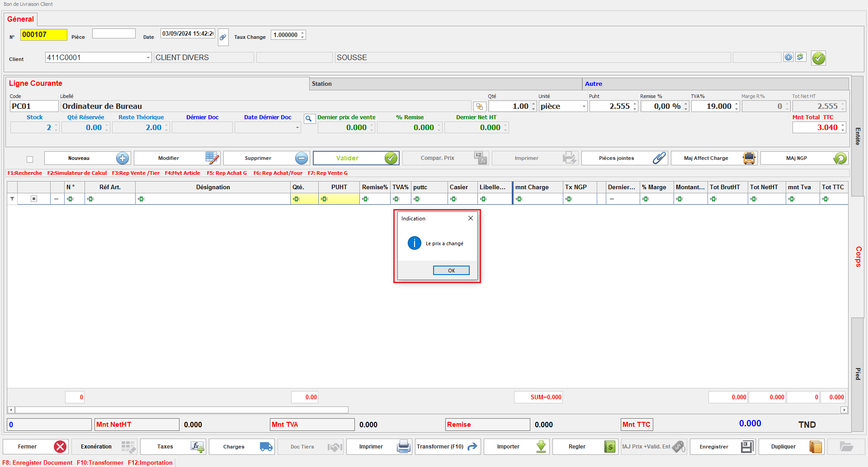This screenshot has height=467, width=868.
Task: Click the Exonération grid icon
Action: [x=128, y=447]
